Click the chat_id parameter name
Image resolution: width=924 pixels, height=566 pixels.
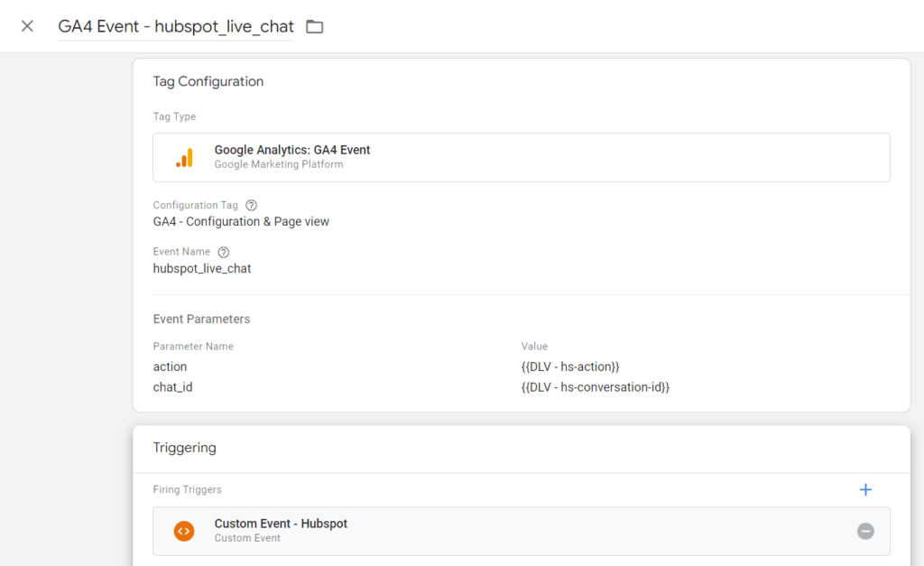pyautogui.click(x=172, y=387)
